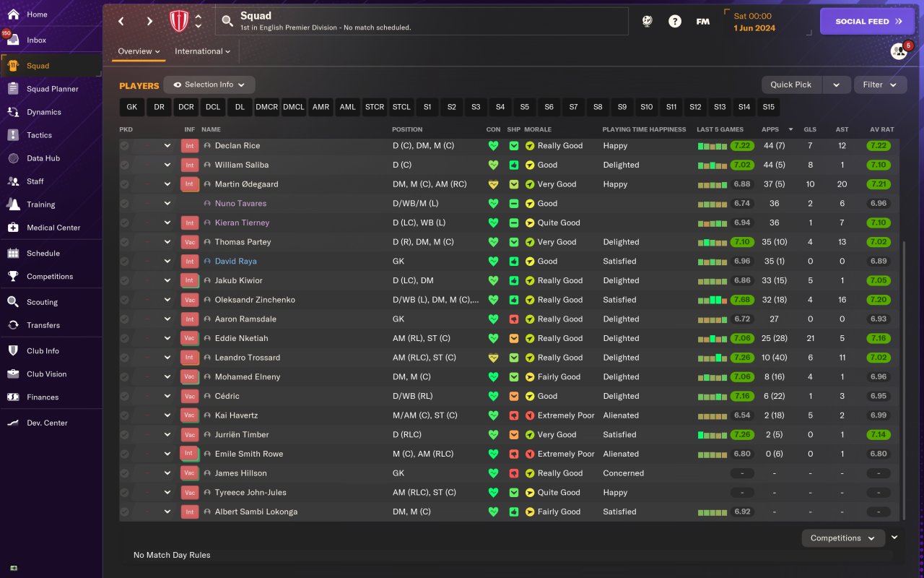Expand the Quick Pick arrow menu
This screenshot has width=924, height=578.
point(837,85)
